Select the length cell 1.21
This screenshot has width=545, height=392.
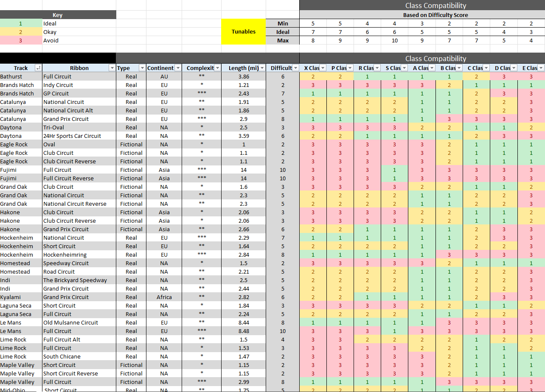(x=244, y=85)
